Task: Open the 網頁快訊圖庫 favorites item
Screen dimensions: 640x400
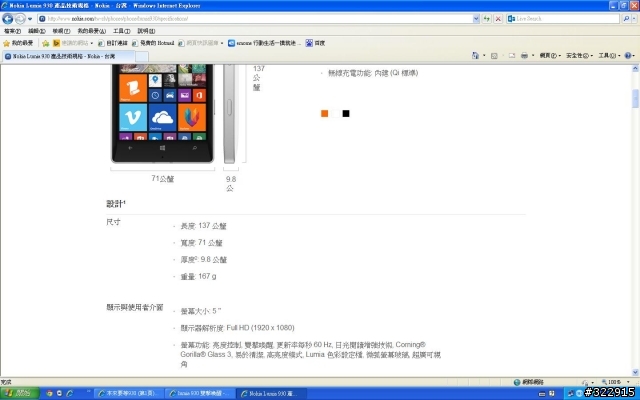Action: [200, 43]
